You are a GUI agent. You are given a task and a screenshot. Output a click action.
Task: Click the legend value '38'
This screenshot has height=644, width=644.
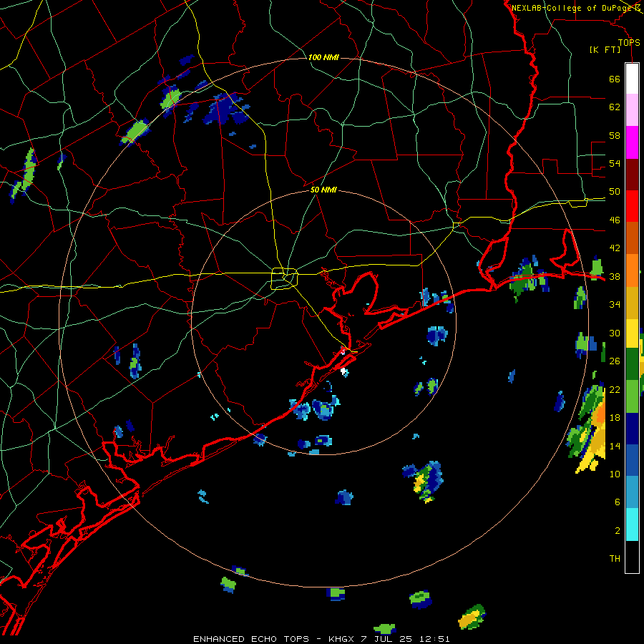(x=615, y=276)
